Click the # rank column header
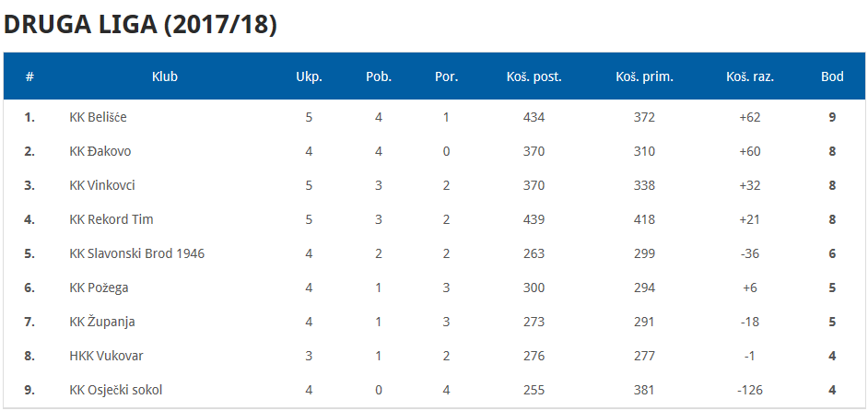Image resolution: width=868 pixels, height=411 pixels. (29, 77)
